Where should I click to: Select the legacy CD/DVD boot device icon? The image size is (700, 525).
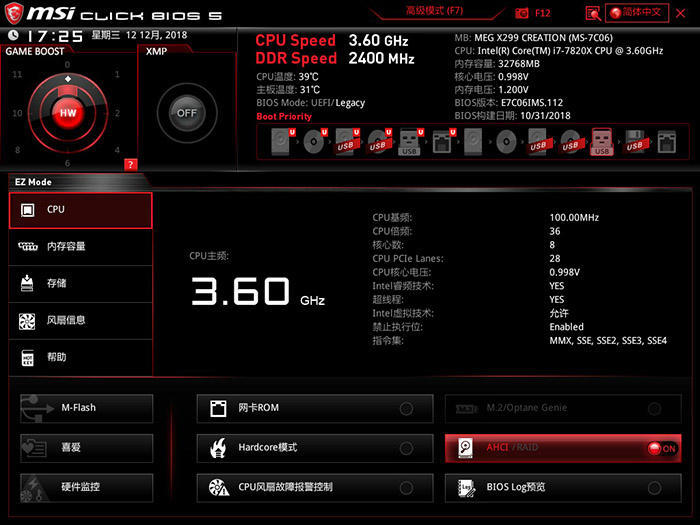(506, 142)
